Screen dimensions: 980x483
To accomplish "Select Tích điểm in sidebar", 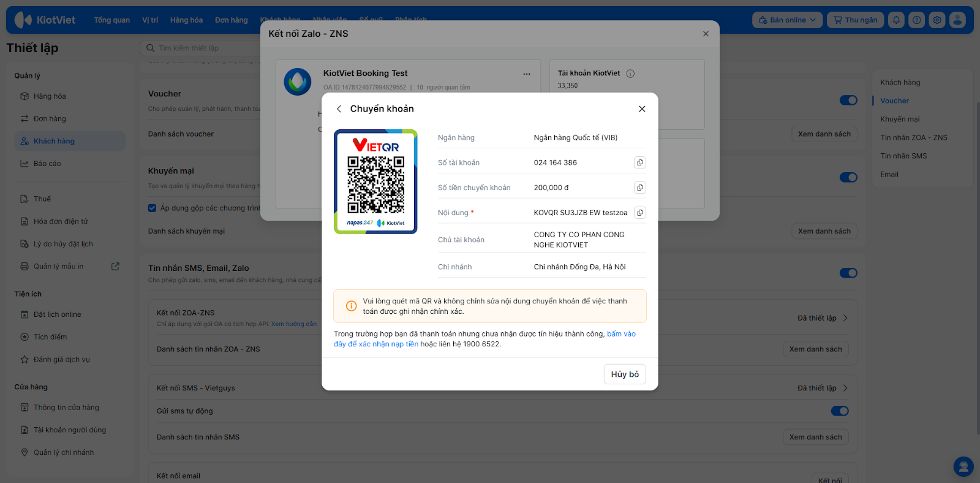I will (70, 337).
